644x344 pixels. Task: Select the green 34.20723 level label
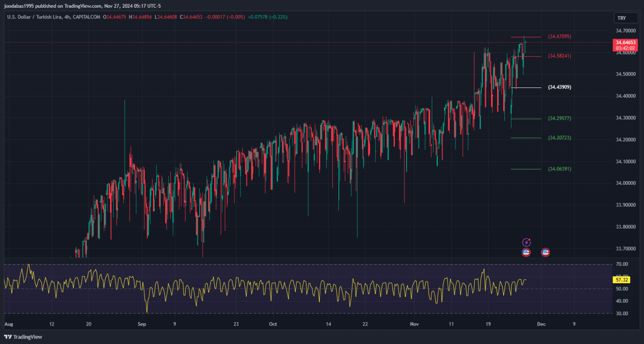point(559,138)
